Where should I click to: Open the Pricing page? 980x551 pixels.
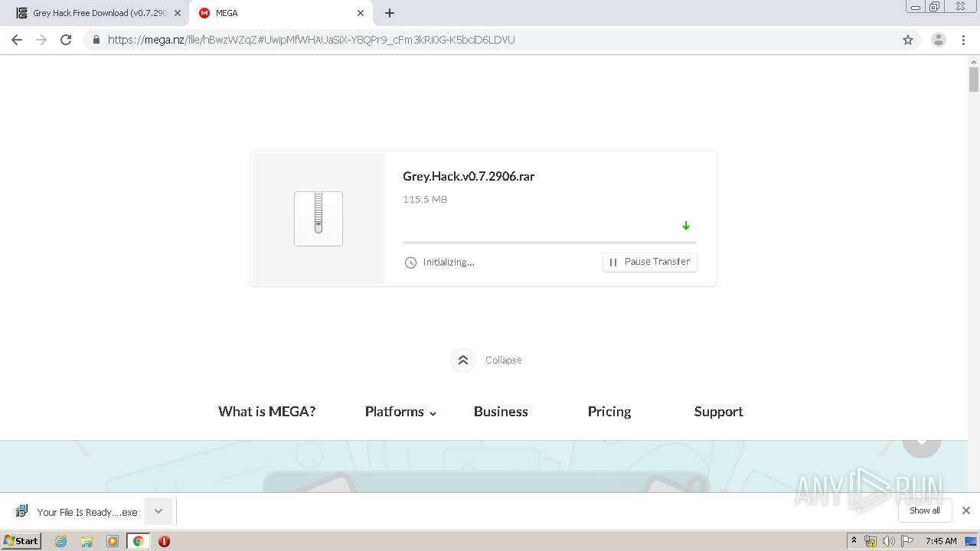[x=609, y=412]
